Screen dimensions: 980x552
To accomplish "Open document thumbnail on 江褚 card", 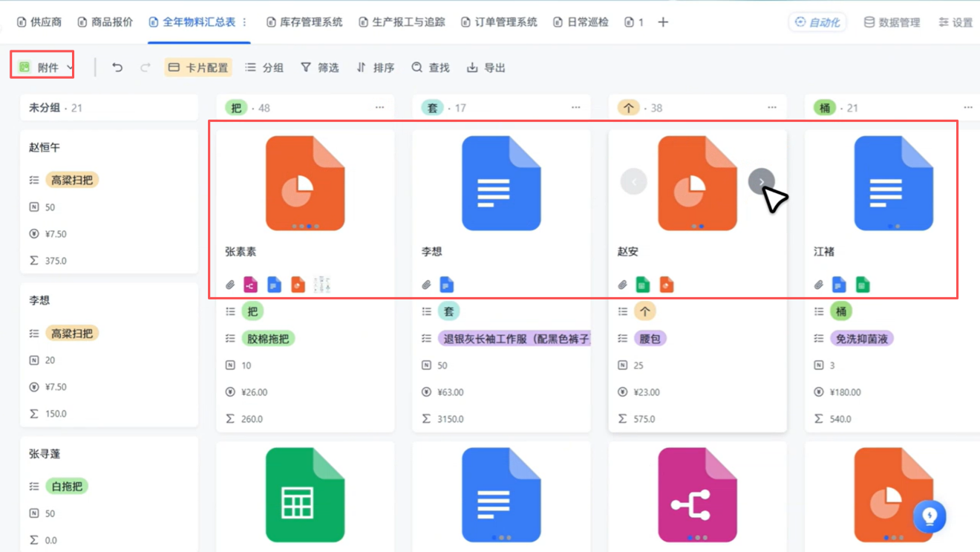I will point(893,183).
